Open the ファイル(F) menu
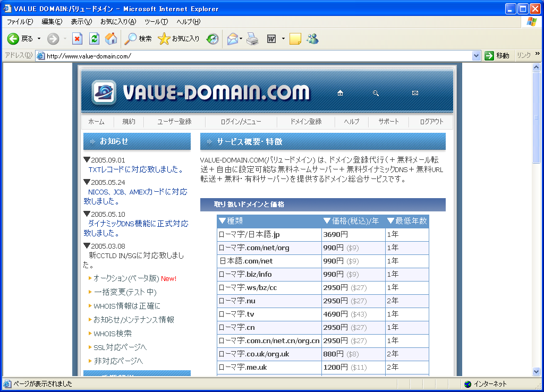This screenshot has height=392, width=544. [x=20, y=22]
